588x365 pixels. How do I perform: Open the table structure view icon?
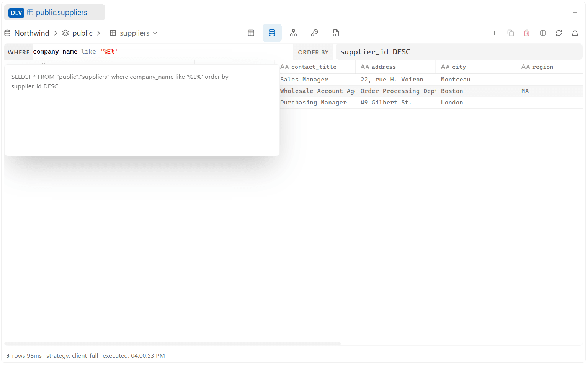(251, 33)
